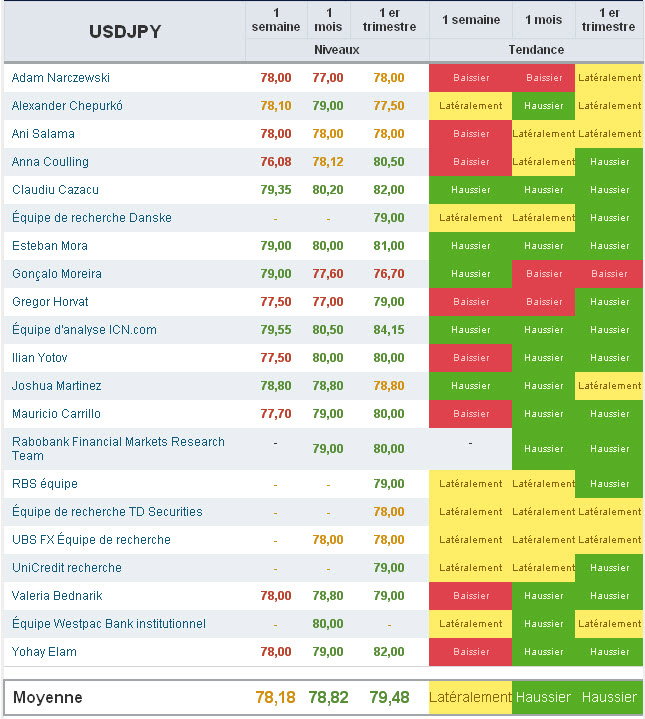Click Moyenne 79,48 quarterly average
This screenshot has width=645, height=719.
[x=389, y=697]
